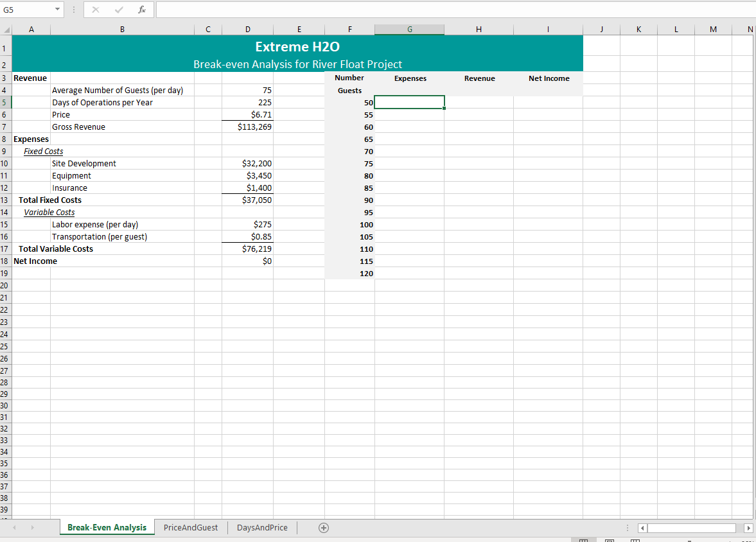The image size is (756, 542).
Task: Cancel cell entry with the X icon
Action: (x=96, y=9)
